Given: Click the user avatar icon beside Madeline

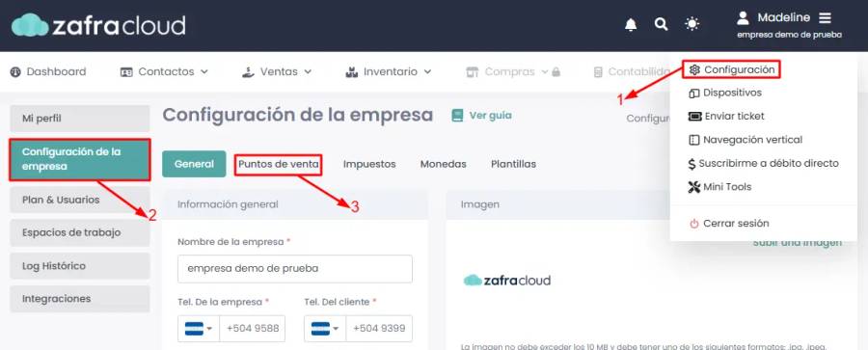Looking at the screenshot, I should tap(743, 17).
